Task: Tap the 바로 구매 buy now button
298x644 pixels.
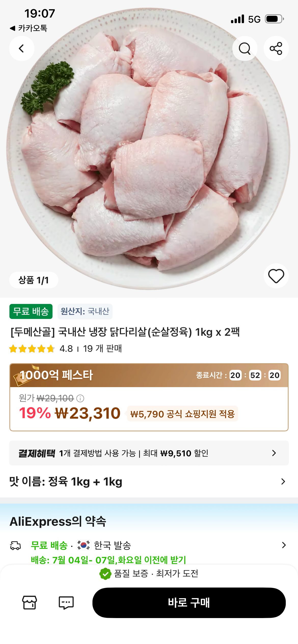Action: [x=189, y=603]
